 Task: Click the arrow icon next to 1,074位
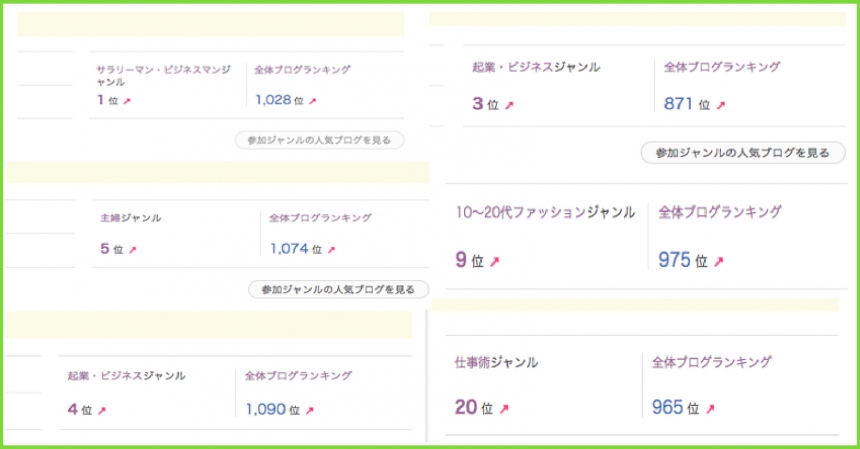[331, 250]
